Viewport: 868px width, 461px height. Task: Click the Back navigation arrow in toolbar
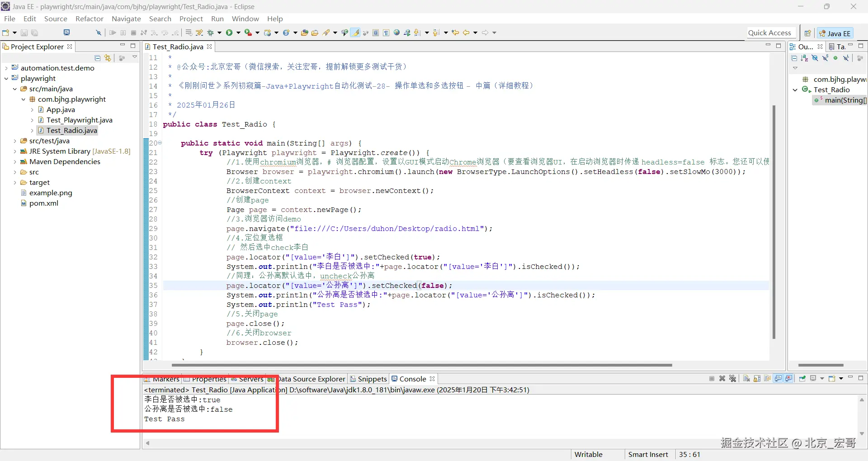click(466, 33)
